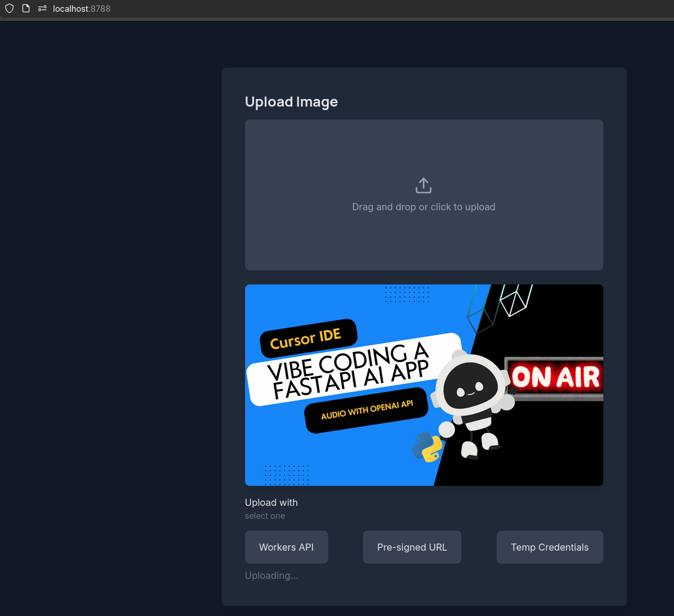Screen dimensions: 674x616
Task: Click the Python logo in the preview image
Action: click(427, 447)
